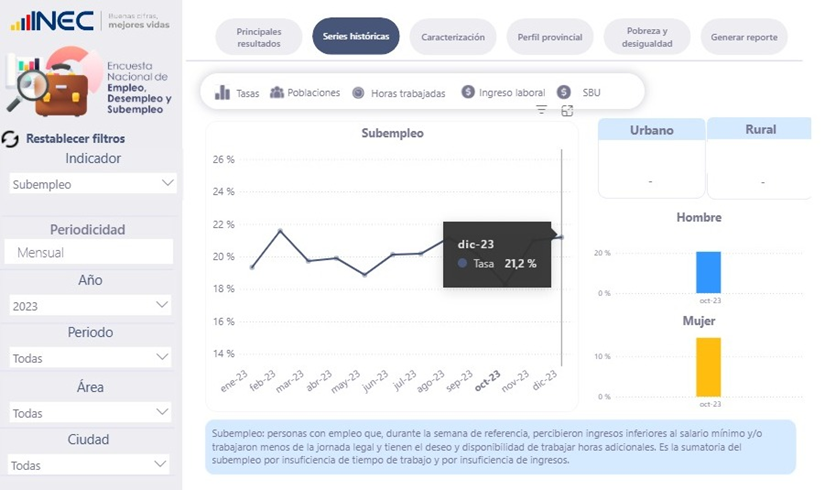Click the SBU dollar icon
Screen dimensions: 836x490
point(565,92)
